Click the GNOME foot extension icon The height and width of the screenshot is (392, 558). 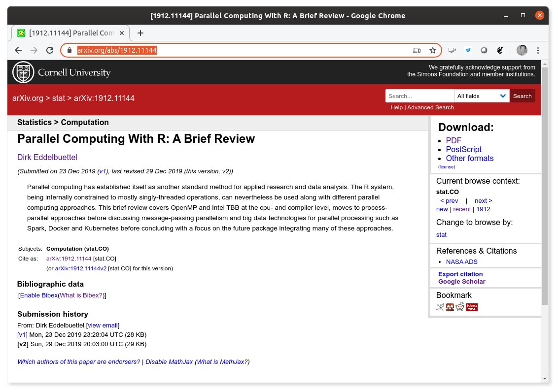click(500, 50)
